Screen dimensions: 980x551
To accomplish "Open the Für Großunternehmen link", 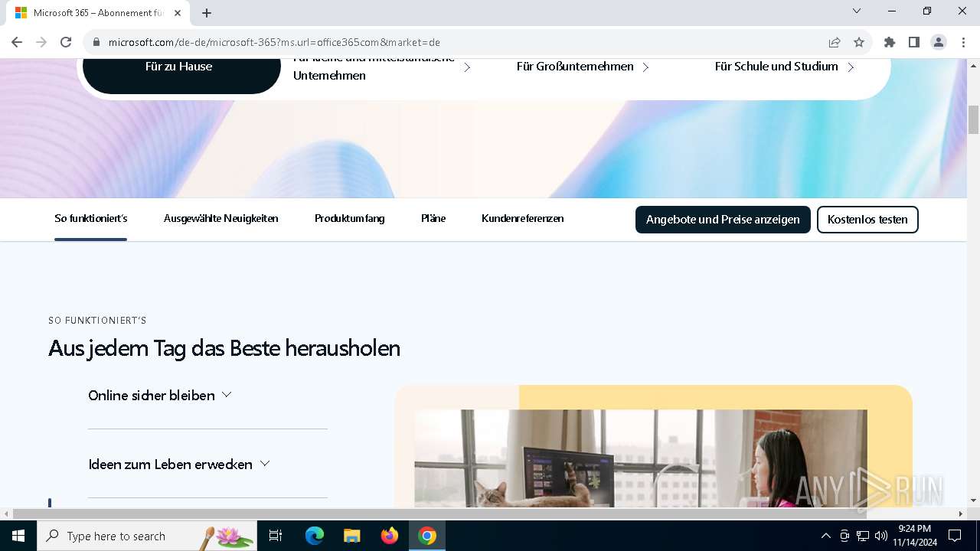I will [x=575, y=67].
